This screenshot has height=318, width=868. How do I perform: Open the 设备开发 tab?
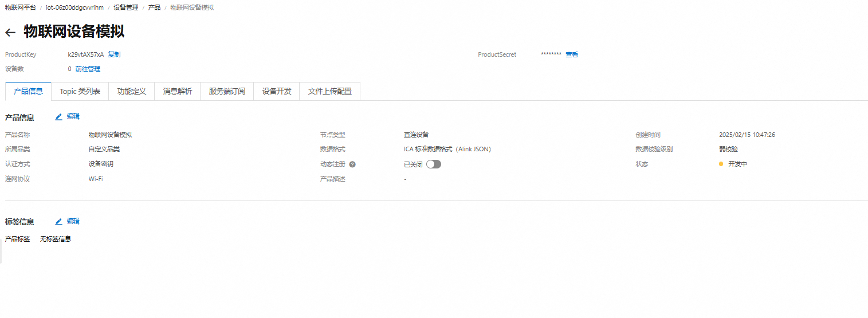[276, 92]
